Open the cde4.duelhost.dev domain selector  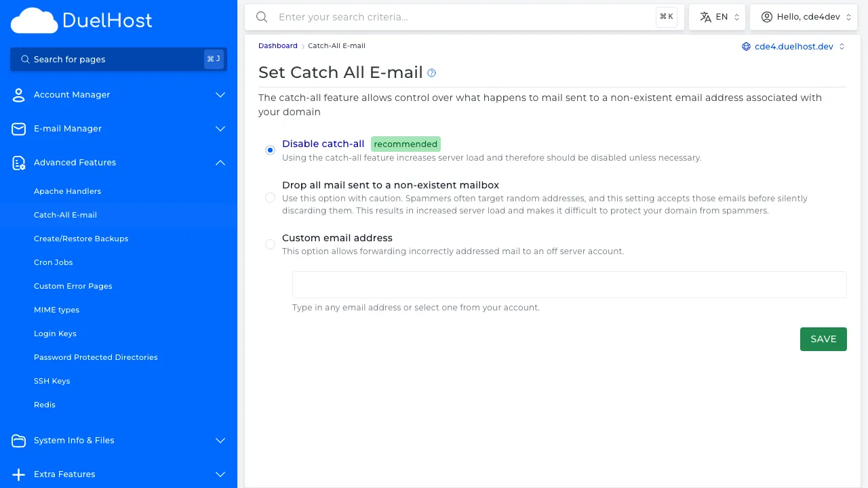[792, 45]
